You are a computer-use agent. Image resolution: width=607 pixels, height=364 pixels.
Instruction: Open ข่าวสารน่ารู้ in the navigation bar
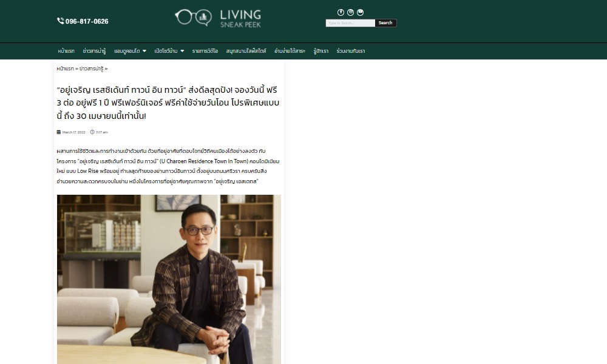click(94, 51)
